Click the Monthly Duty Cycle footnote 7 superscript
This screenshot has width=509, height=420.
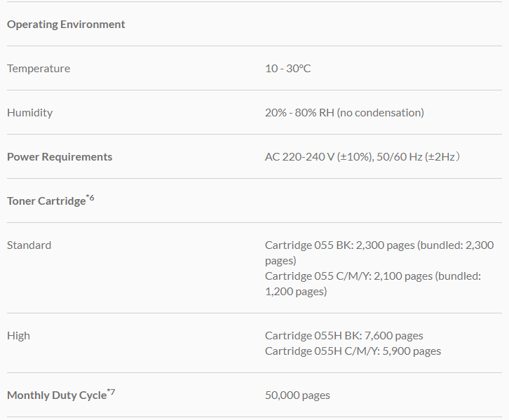click(x=111, y=393)
